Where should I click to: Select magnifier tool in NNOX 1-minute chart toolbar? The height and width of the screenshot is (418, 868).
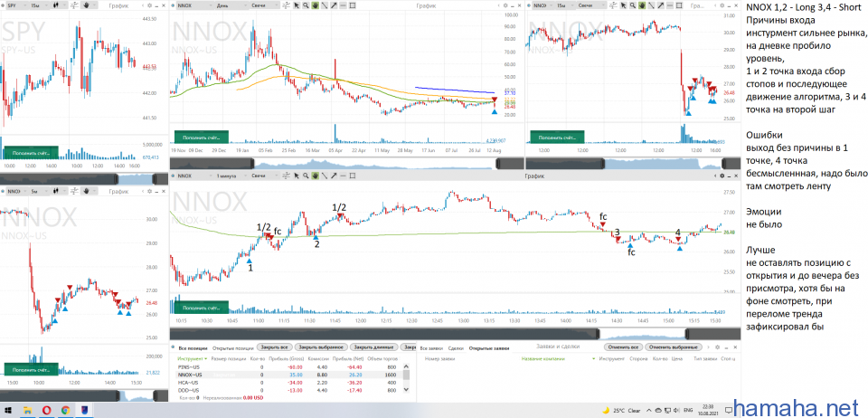307,176
